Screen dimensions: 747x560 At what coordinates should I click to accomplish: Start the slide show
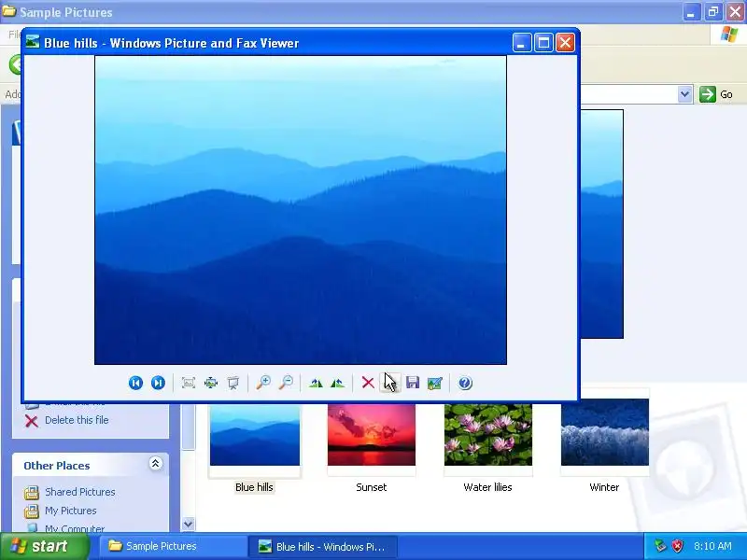(233, 383)
